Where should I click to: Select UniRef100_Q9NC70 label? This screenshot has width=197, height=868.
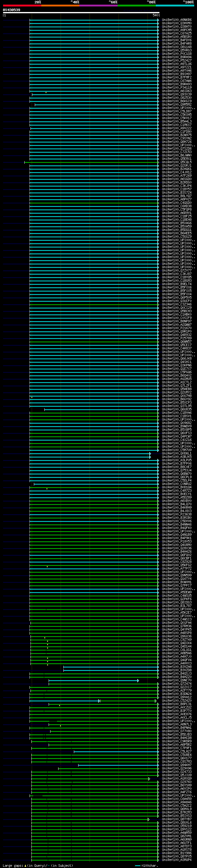[x=177, y=680]
